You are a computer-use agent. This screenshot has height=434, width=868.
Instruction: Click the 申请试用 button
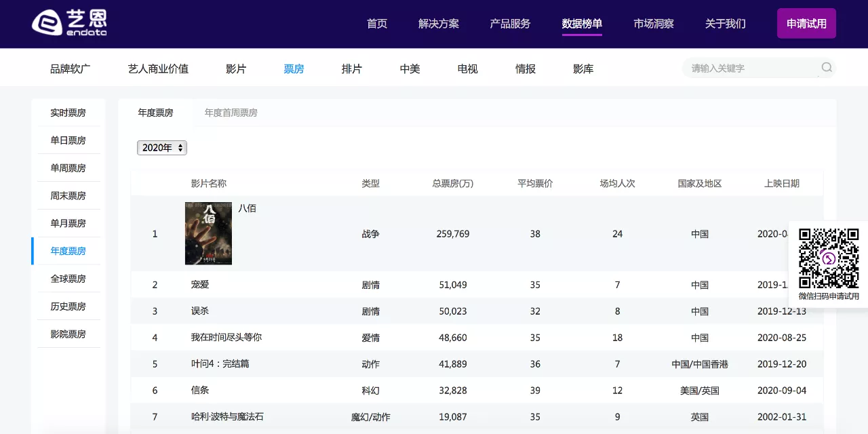point(806,24)
